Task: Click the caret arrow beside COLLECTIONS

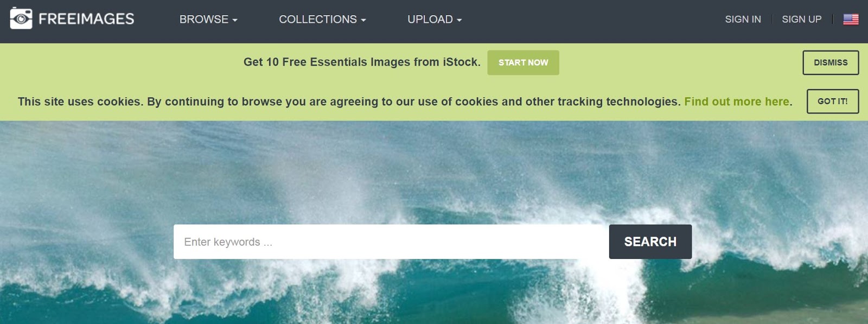Action: click(363, 20)
